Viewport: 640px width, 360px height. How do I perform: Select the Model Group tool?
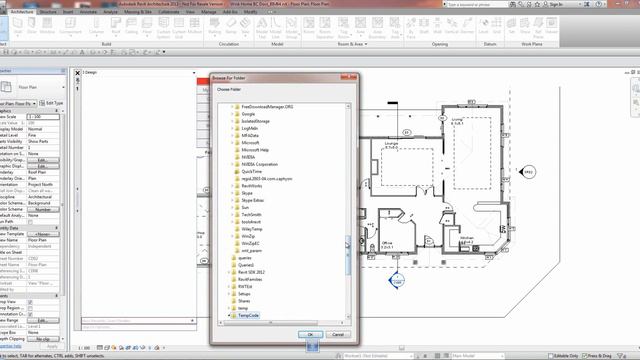[x=291, y=28]
